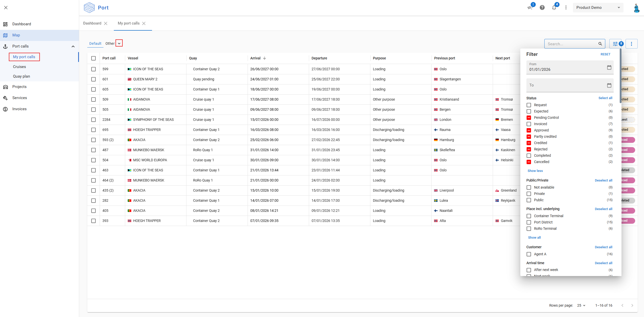
Task: Open the Product Demo dropdown
Action: click(x=598, y=8)
